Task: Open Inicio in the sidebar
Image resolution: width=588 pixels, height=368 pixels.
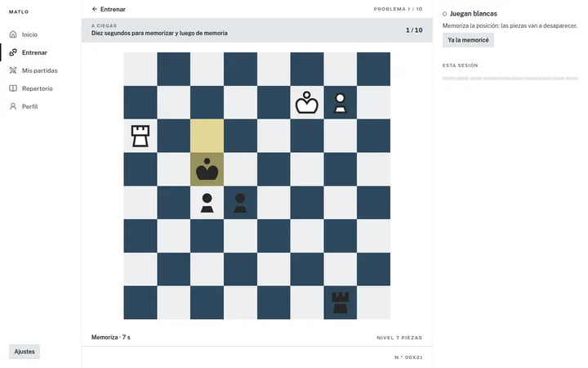Action: point(41,34)
